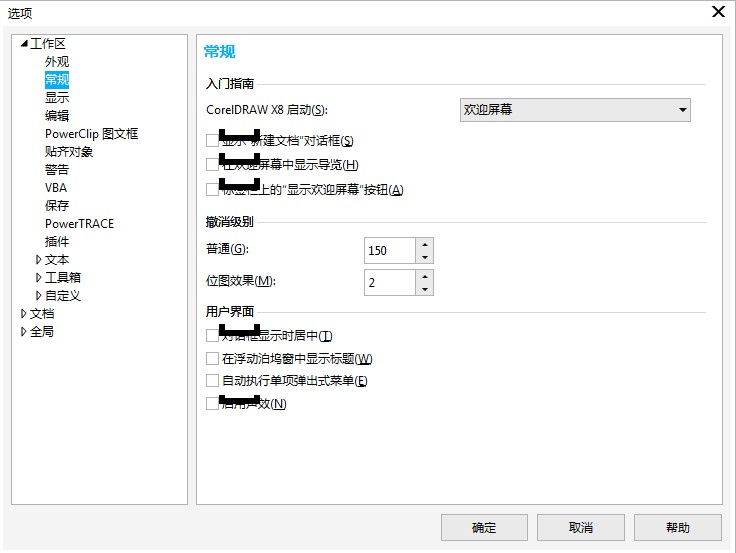
Task: Expand the 自定义 tree node
Action: click(38, 295)
